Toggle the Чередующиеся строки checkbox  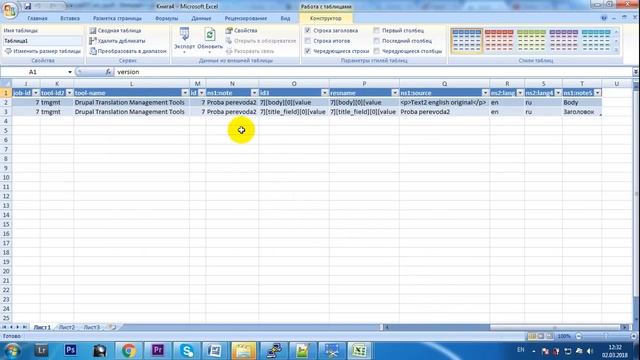coord(308,51)
